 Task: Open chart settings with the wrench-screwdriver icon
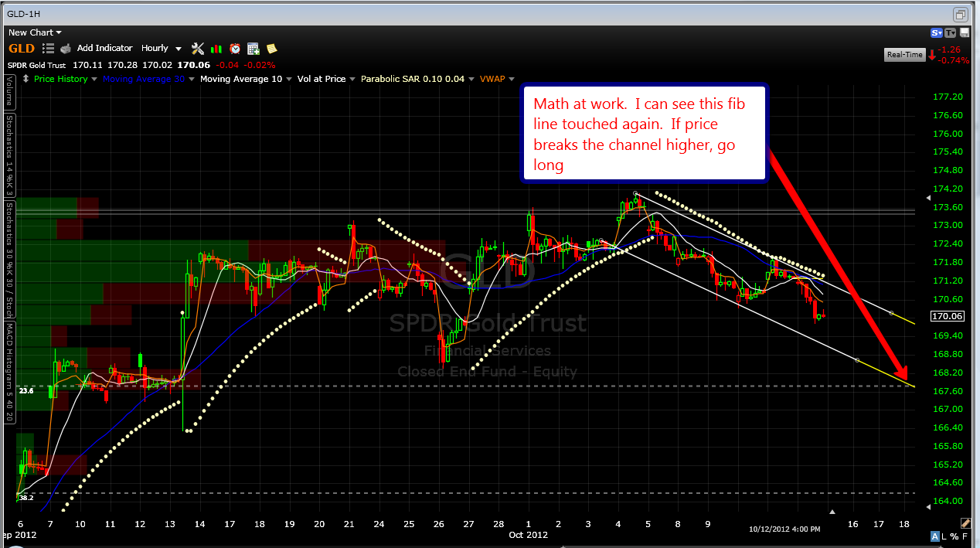tap(198, 48)
